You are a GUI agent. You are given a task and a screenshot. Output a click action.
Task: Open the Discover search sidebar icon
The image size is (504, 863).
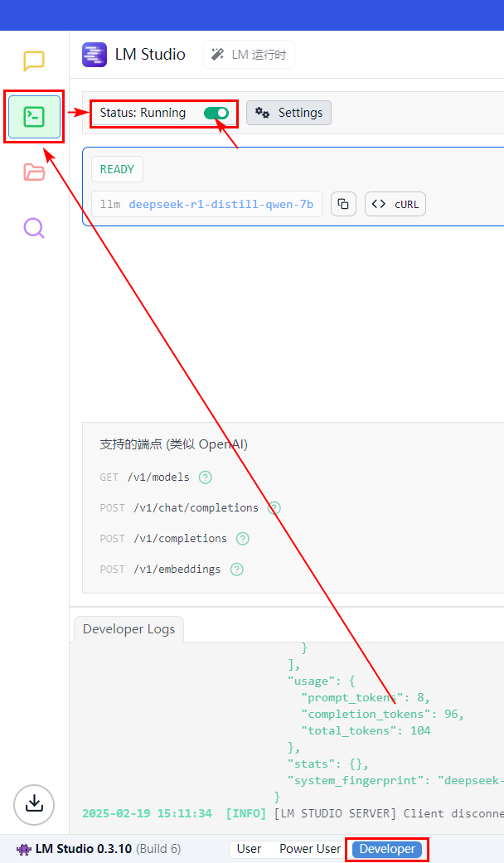[34, 227]
